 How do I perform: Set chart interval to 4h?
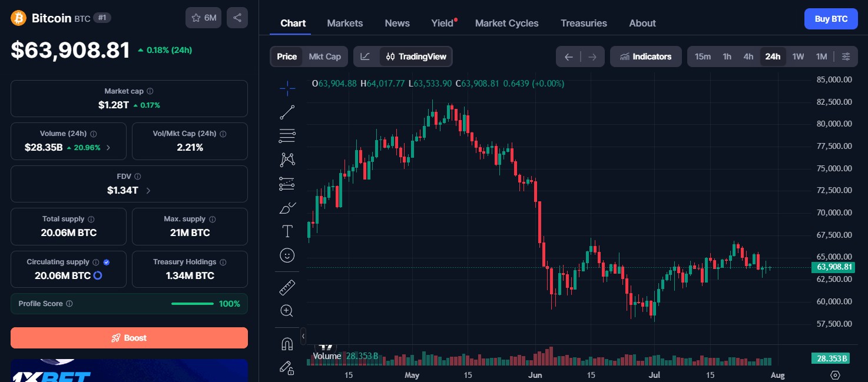click(748, 57)
